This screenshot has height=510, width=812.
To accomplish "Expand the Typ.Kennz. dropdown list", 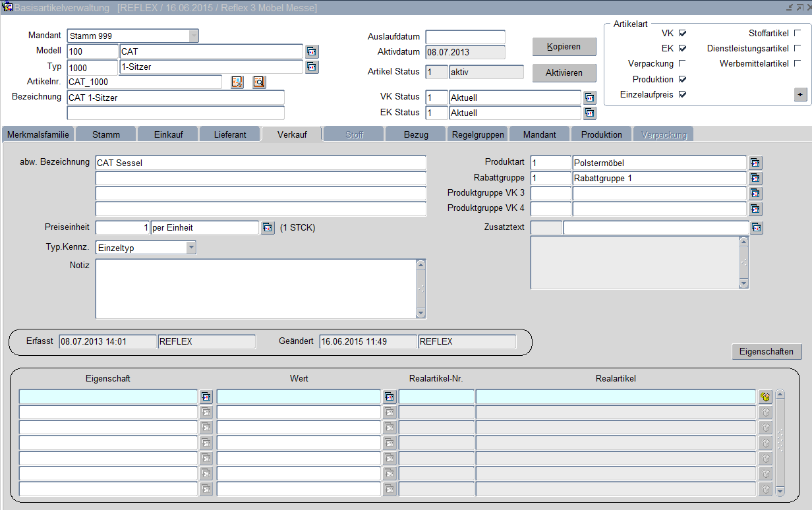I will [191, 248].
